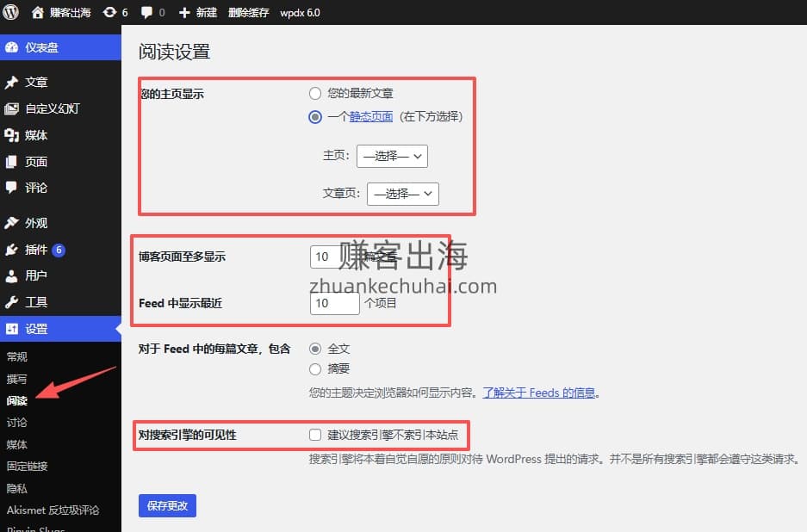The width and height of the screenshot is (807, 532).
Task: Select the 您的最新文章 radio button
Action: (x=315, y=93)
